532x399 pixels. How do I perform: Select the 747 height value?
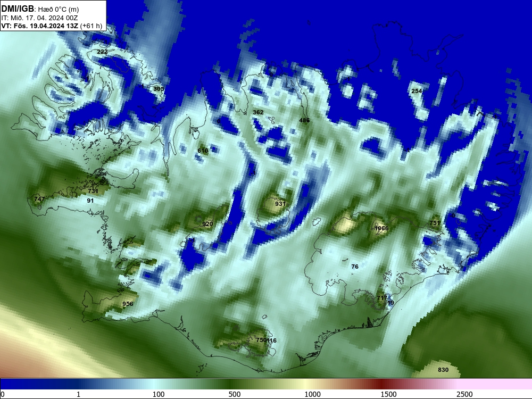[39, 199]
